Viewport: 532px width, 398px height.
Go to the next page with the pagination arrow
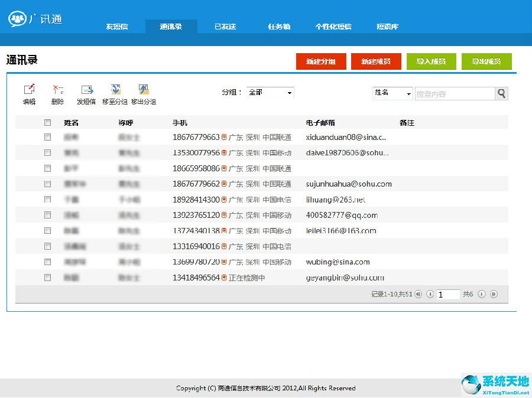point(482,294)
